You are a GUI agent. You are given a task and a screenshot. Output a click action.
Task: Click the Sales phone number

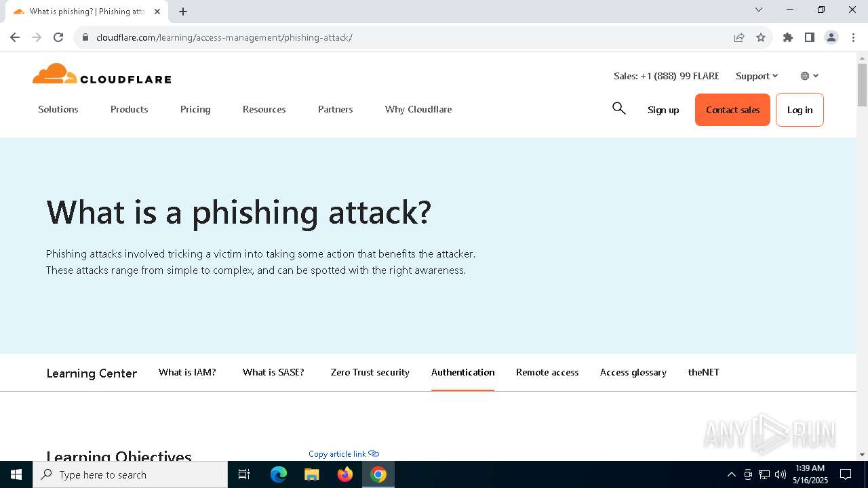[667, 76]
